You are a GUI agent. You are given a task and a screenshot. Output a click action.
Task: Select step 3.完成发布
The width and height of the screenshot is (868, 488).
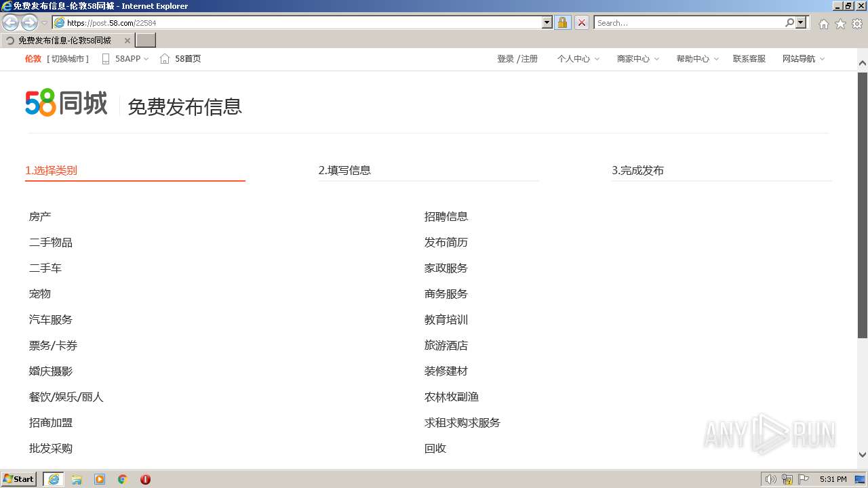point(637,171)
